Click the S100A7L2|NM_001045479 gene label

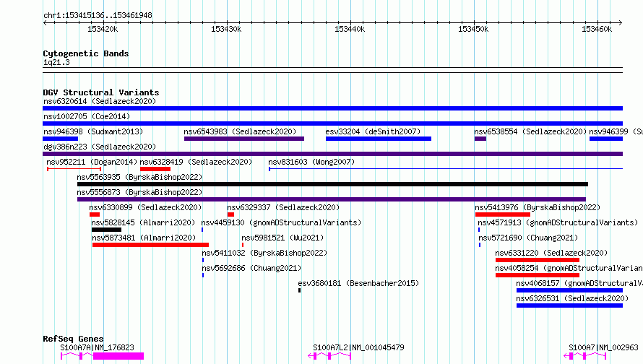358,347
